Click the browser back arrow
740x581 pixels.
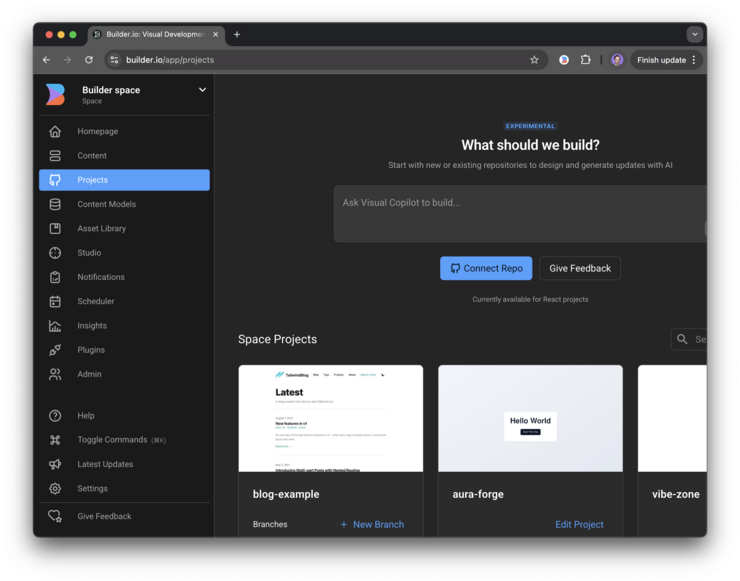(x=46, y=60)
